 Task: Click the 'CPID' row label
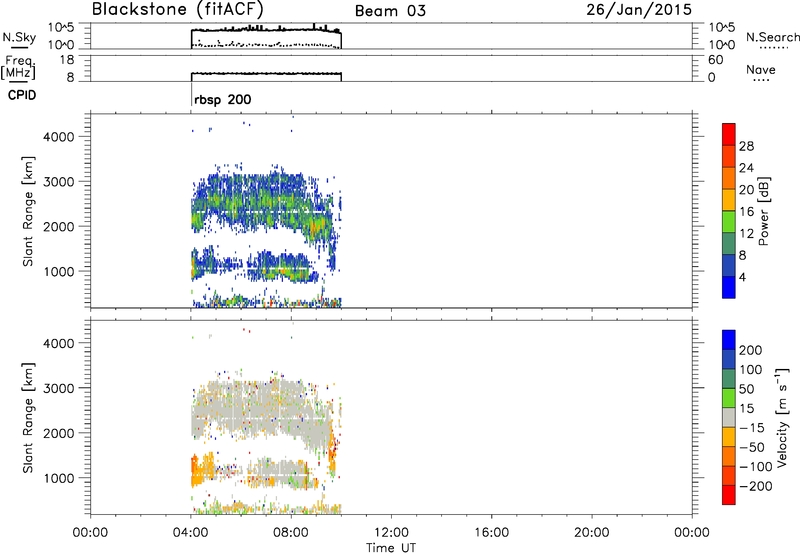pos(22,95)
